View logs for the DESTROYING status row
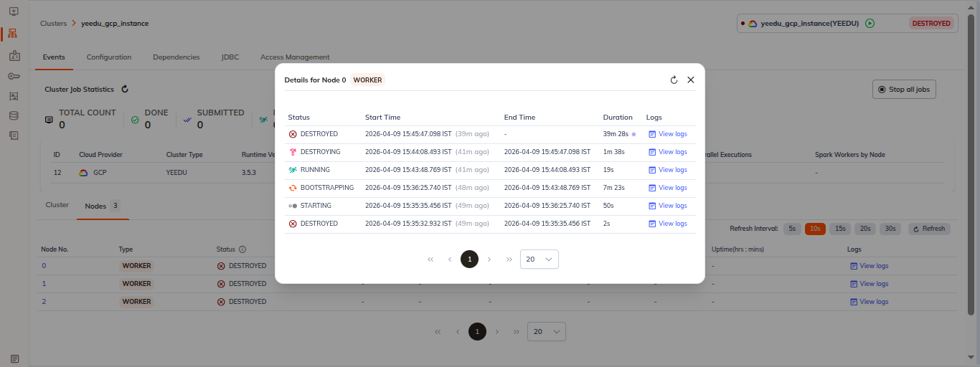 pos(667,152)
